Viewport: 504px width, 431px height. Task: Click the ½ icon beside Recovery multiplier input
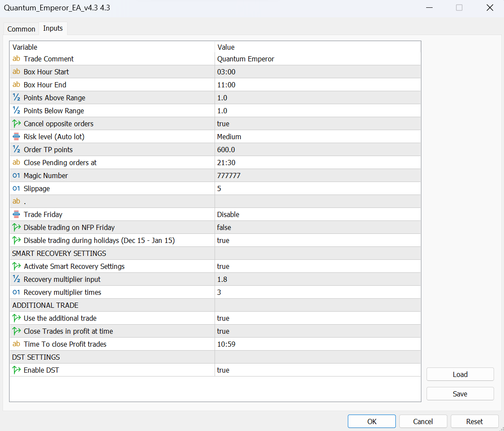[x=16, y=279]
